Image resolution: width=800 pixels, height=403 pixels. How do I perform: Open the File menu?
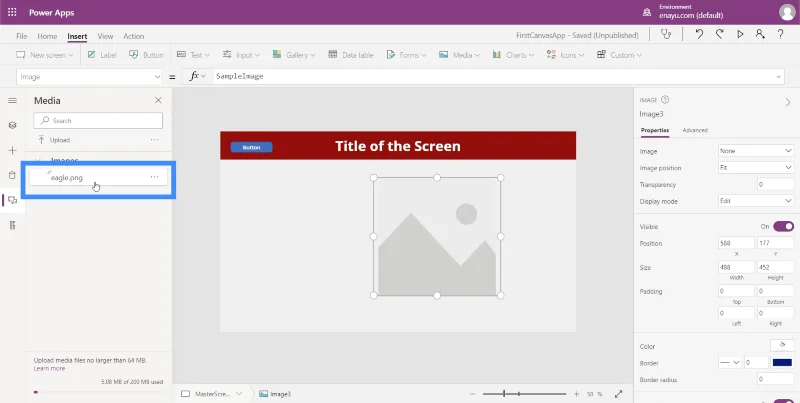pos(21,36)
